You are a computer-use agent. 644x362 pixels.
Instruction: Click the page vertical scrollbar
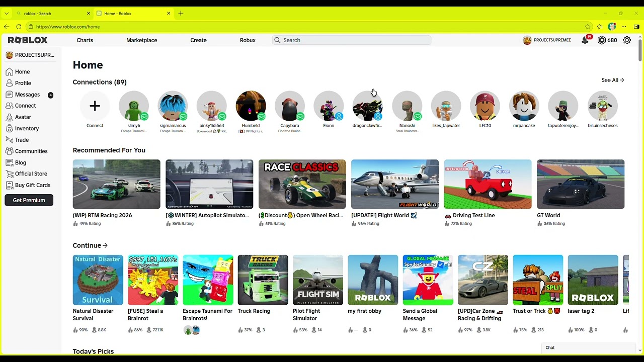[640, 51]
